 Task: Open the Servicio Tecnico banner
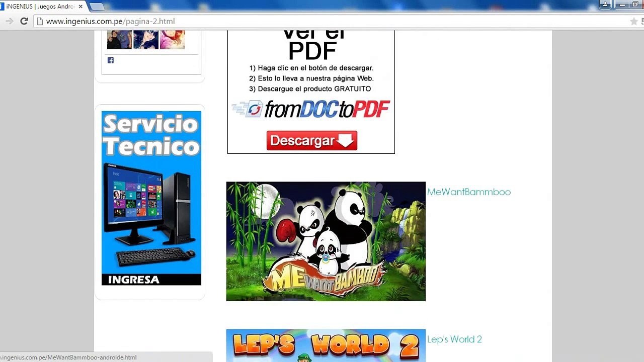tap(151, 198)
